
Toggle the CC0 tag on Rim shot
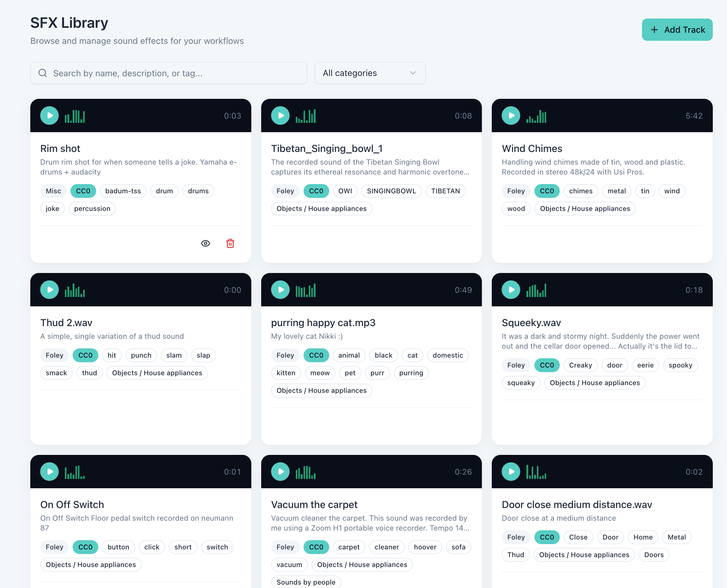pyautogui.click(x=83, y=191)
